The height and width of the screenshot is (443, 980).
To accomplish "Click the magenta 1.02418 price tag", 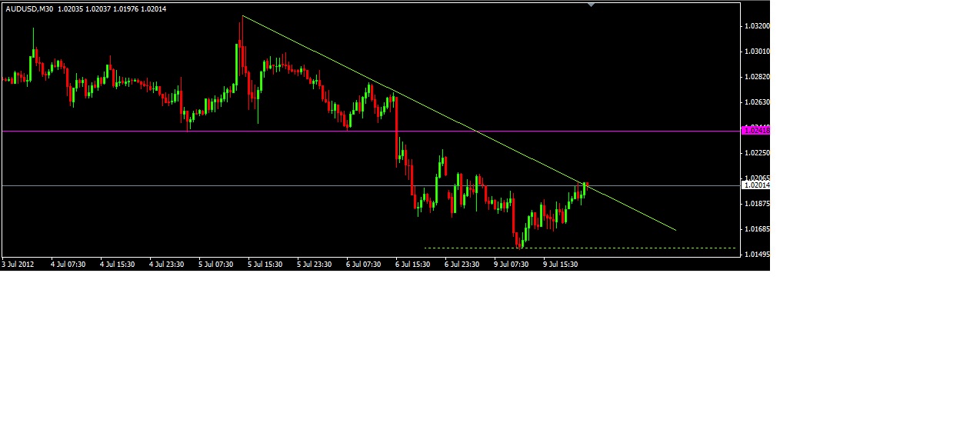I will tap(755, 131).
